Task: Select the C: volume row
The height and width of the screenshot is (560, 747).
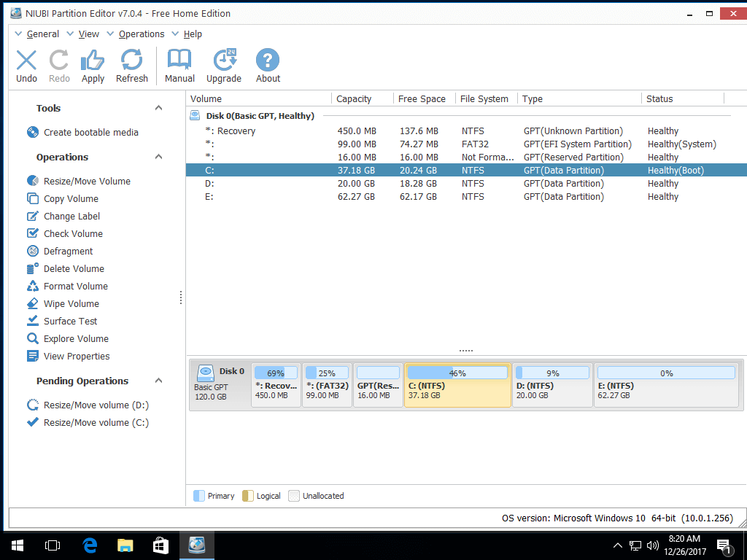Action: coord(466,170)
